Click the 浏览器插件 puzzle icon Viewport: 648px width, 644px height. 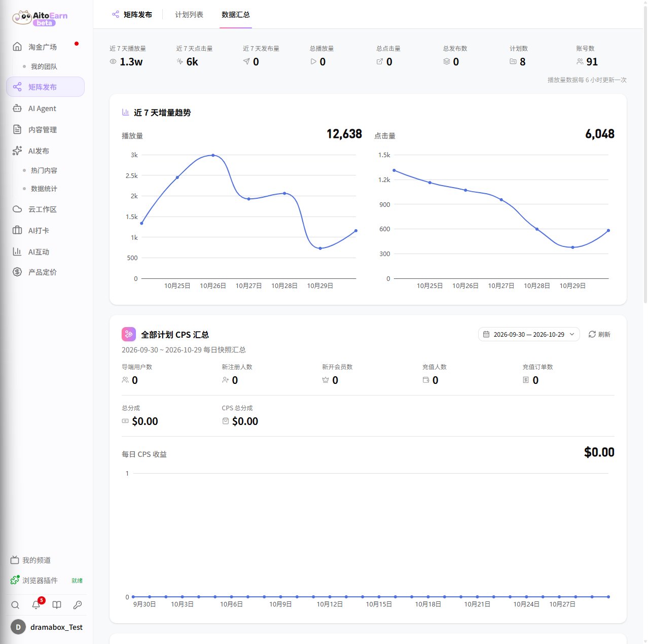click(15, 580)
